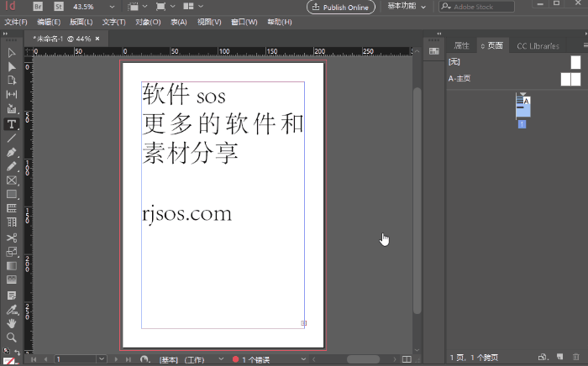Open the [基本] (工作) profile dropdown
The width and height of the screenshot is (588, 366).
[221, 359]
